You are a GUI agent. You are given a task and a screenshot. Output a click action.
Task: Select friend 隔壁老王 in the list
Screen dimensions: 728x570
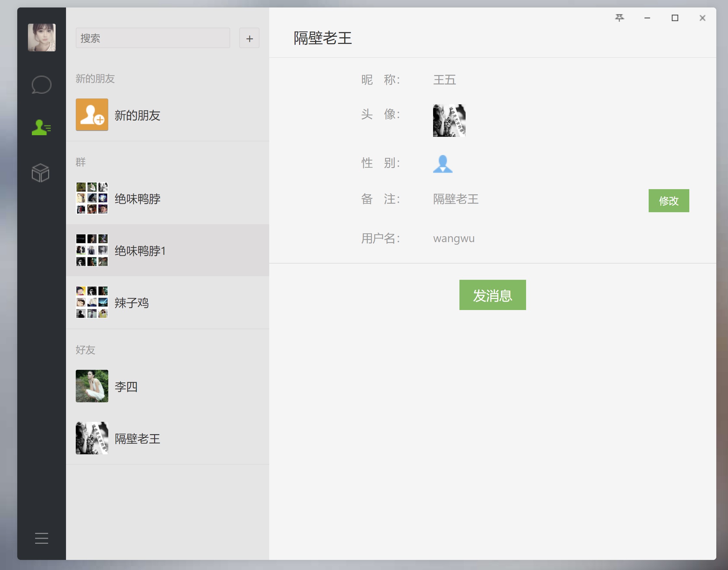(137, 439)
